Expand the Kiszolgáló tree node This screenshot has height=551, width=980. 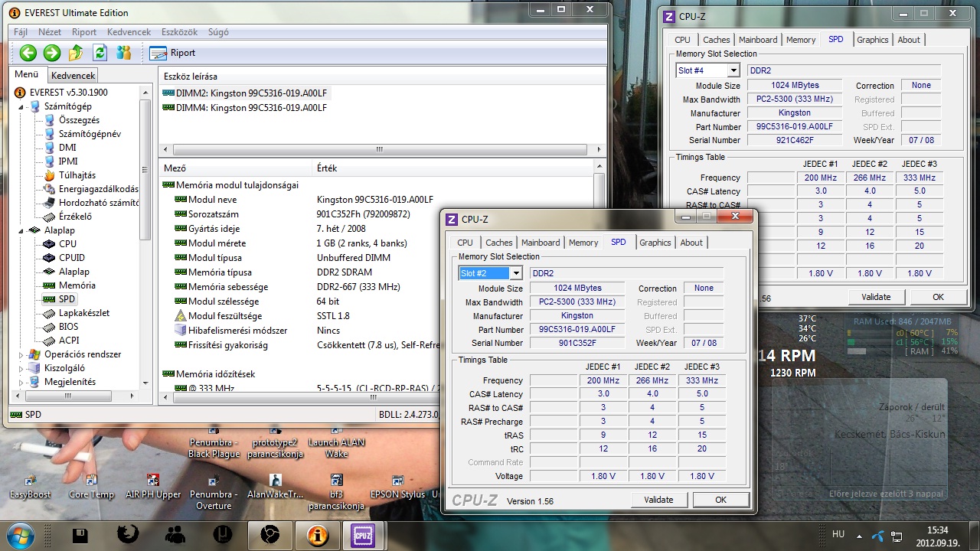22,368
